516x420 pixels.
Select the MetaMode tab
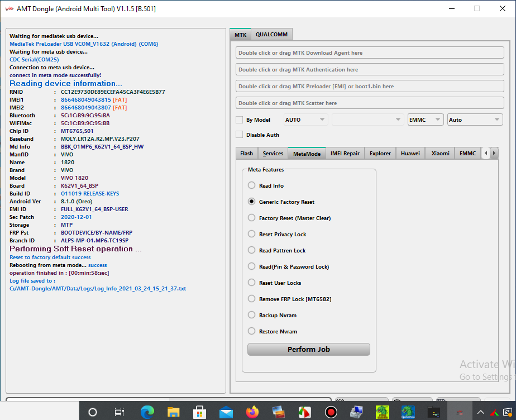(x=307, y=154)
